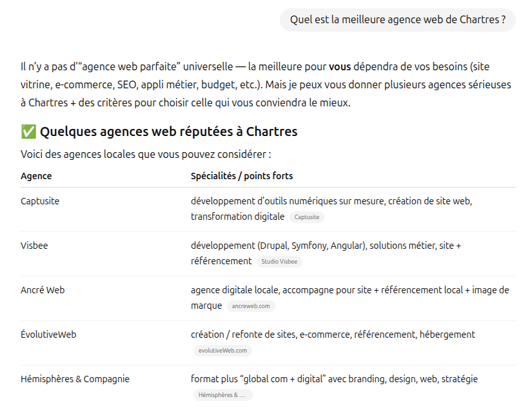
Task: Open the ancreweb.com source chip
Action: [251, 306]
